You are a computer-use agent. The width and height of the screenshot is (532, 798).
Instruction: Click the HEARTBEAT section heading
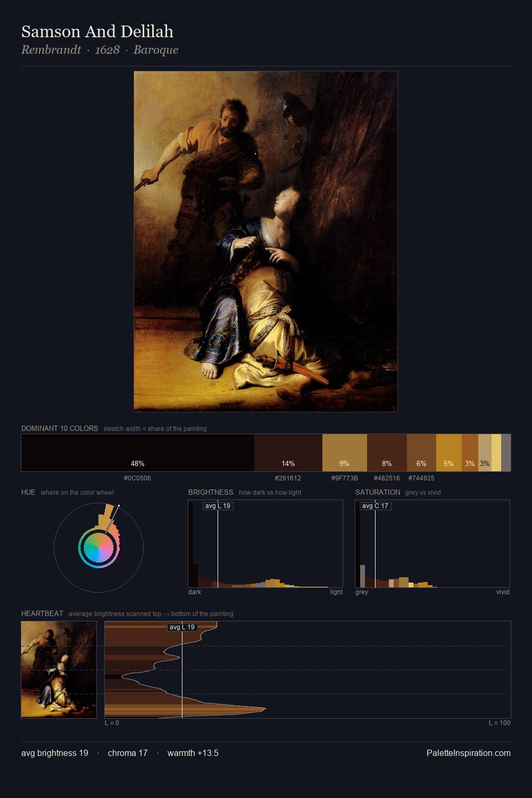pos(42,613)
